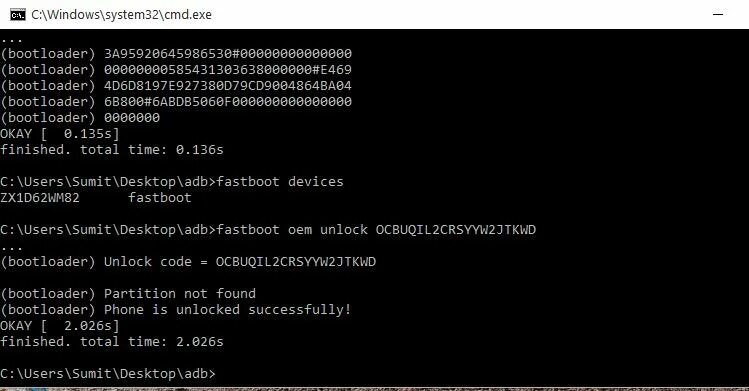Click bootloader line ending with #E469
This screenshot has height=391, width=749.
click(x=176, y=70)
